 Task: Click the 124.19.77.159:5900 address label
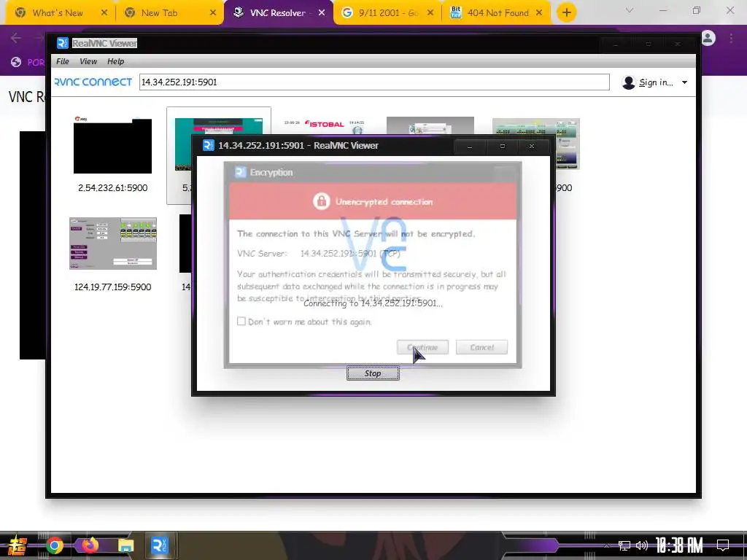(113, 287)
